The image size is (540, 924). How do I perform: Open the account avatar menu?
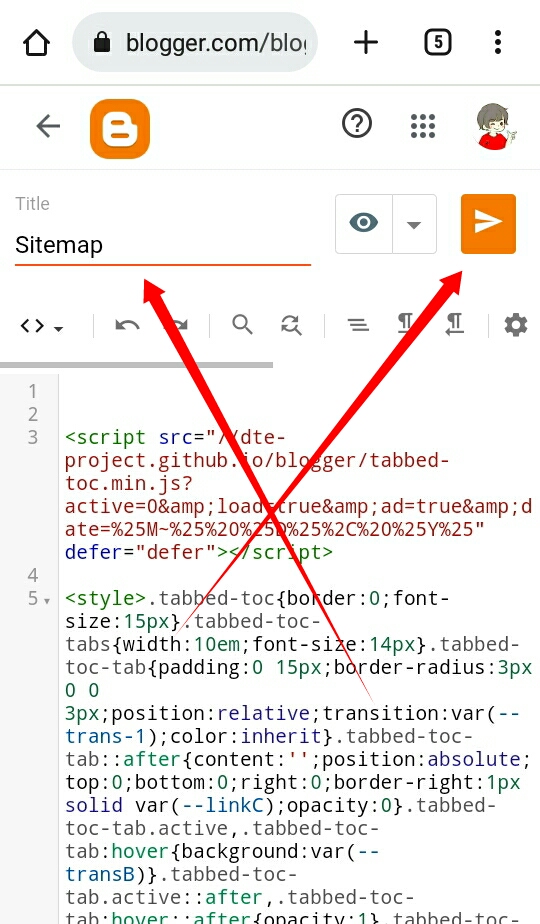coord(495,126)
